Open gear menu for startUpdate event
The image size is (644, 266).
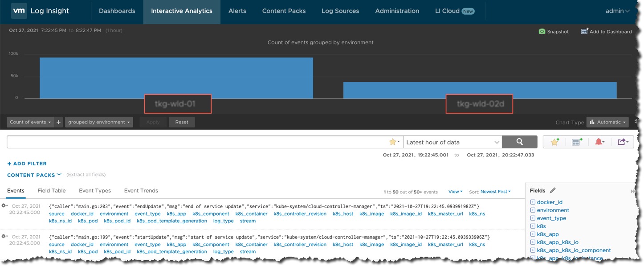tap(5, 236)
